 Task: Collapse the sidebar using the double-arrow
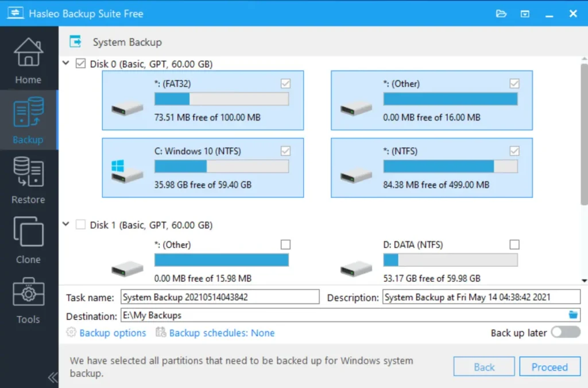52,377
